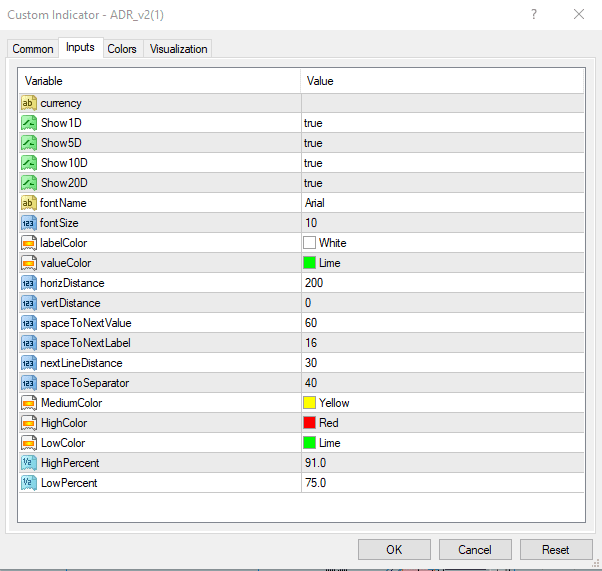The width and height of the screenshot is (602, 571).
Task: Click the integer icon beside spaceToSeparator
Action: [x=29, y=383]
